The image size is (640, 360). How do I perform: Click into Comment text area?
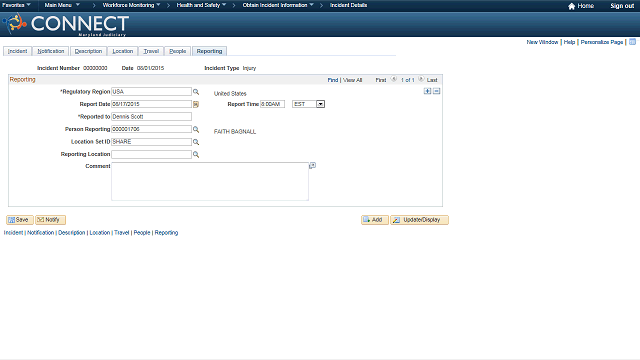coord(210,182)
